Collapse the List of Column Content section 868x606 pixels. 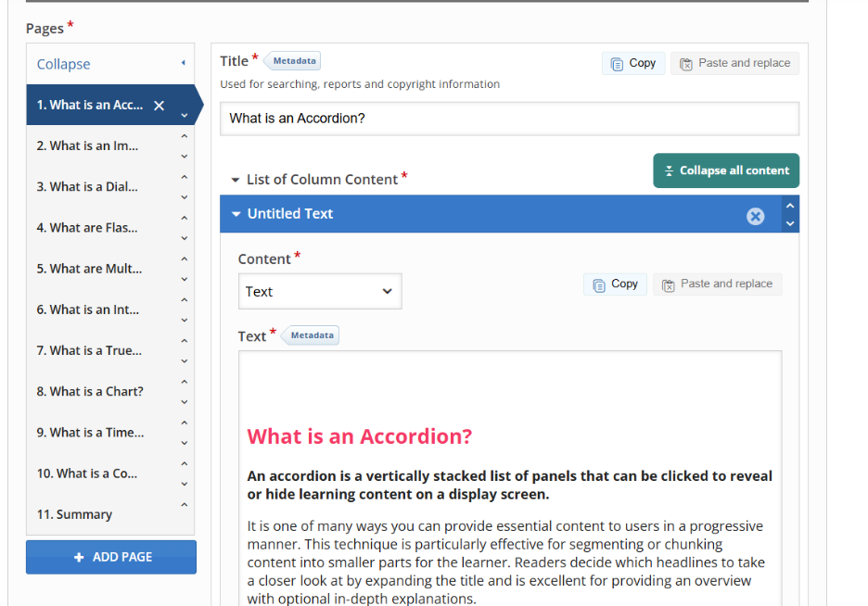pyautogui.click(x=236, y=180)
